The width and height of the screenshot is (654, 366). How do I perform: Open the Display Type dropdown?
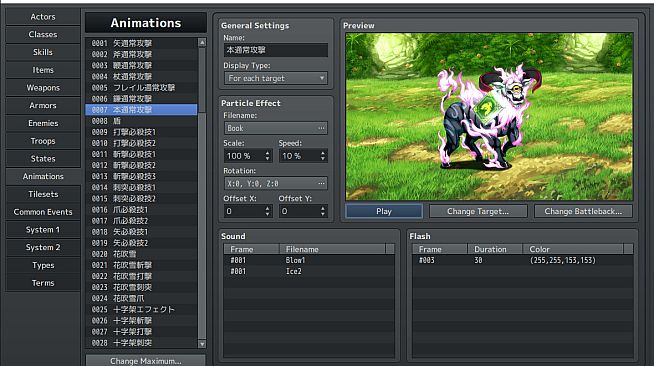tap(276, 78)
